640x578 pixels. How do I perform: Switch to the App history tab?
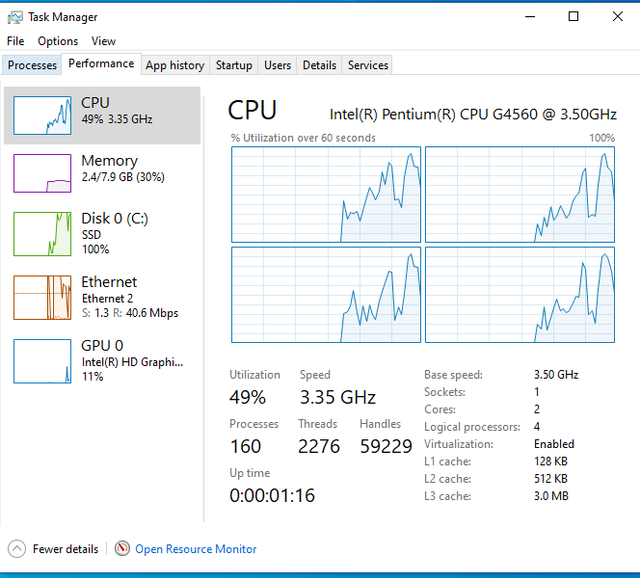(x=175, y=65)
